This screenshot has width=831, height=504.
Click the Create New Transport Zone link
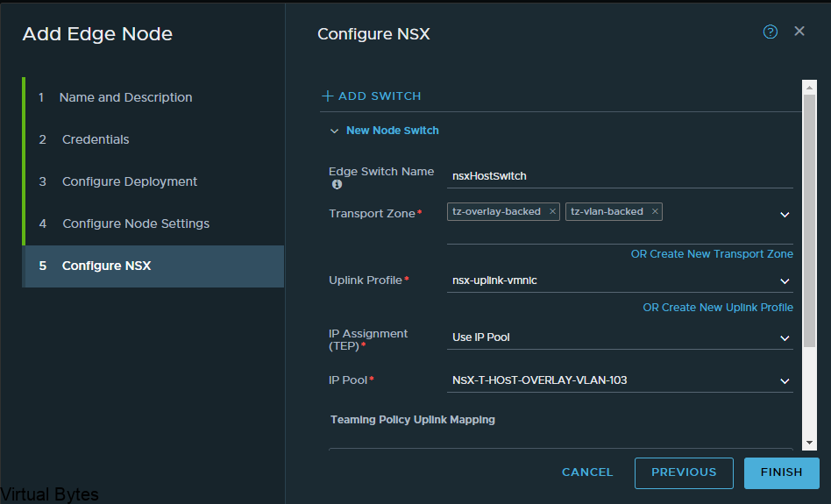point(712,254)
